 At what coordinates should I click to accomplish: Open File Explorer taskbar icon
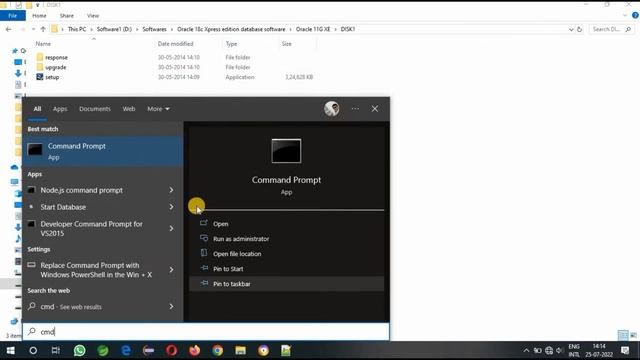(240, 350)
